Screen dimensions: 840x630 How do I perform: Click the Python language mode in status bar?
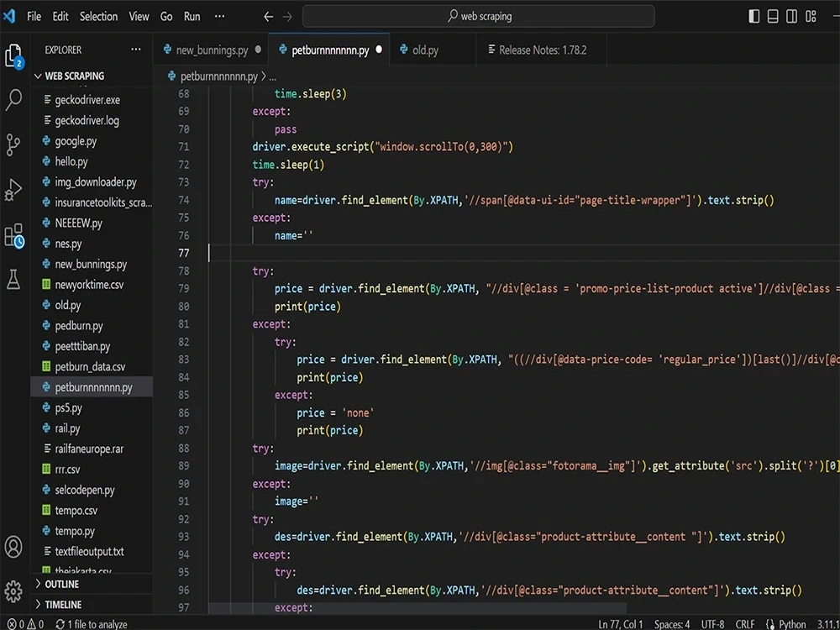click(x=791, y=624)
